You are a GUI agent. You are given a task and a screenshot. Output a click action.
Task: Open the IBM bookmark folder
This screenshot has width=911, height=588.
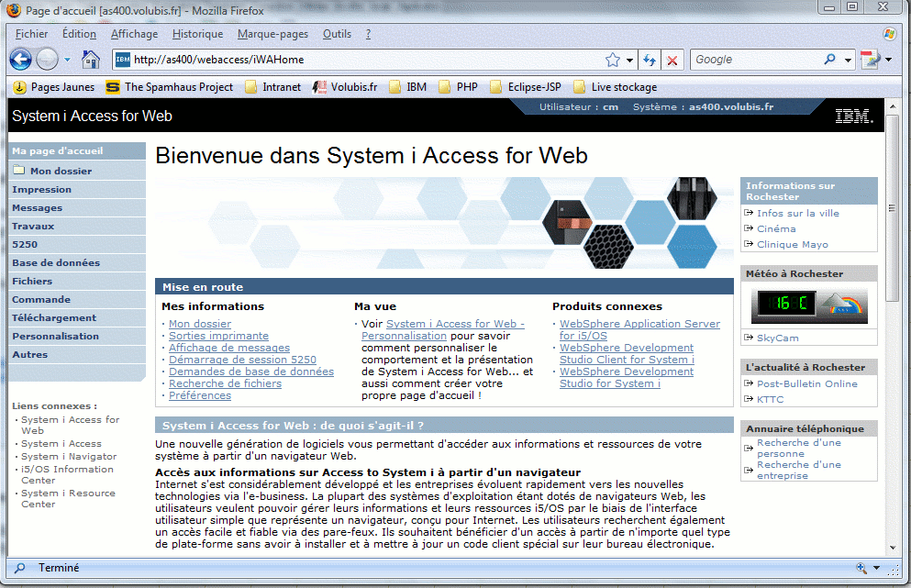pos(408,87)
